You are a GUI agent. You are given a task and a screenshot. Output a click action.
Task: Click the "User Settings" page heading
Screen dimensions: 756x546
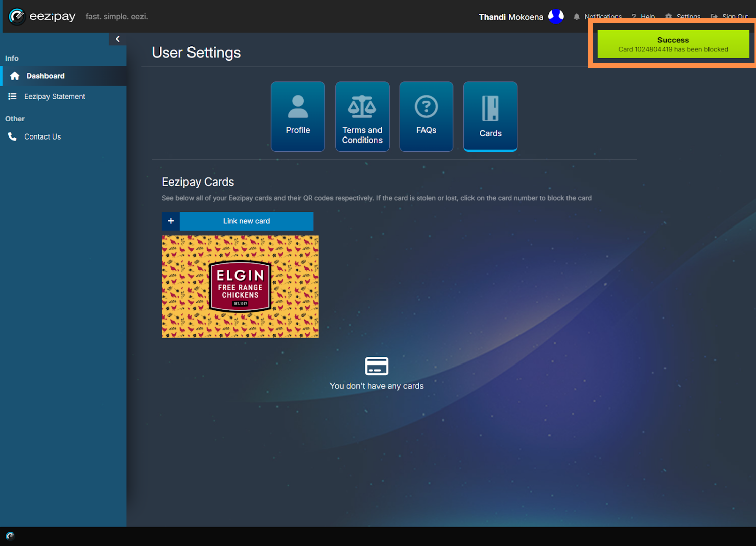[196, 53]
